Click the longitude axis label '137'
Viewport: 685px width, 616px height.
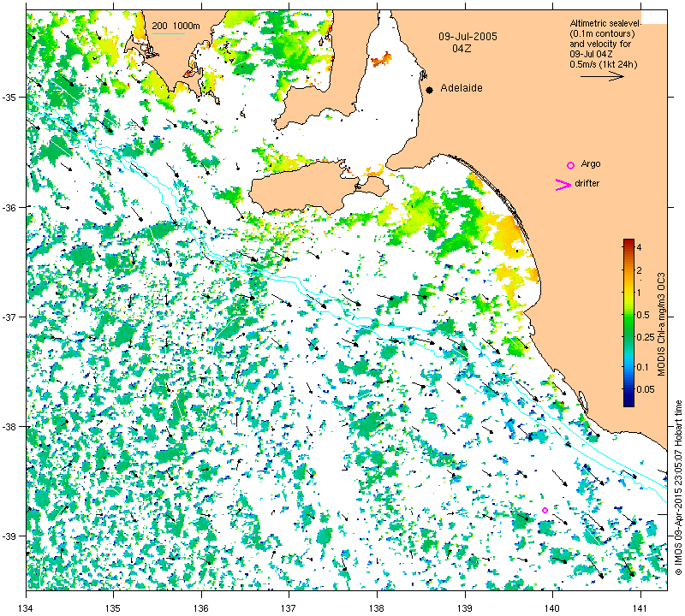point(289,607)
